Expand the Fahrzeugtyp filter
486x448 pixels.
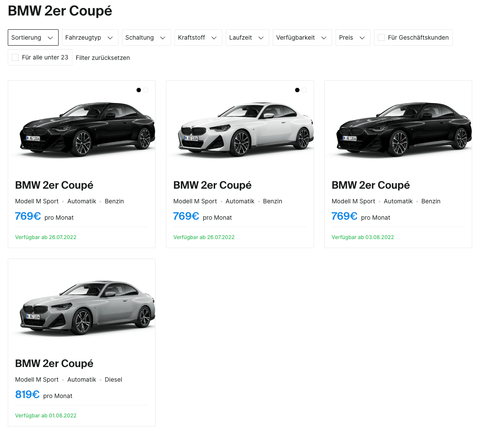pyautogui.click(x=90, y=37)
